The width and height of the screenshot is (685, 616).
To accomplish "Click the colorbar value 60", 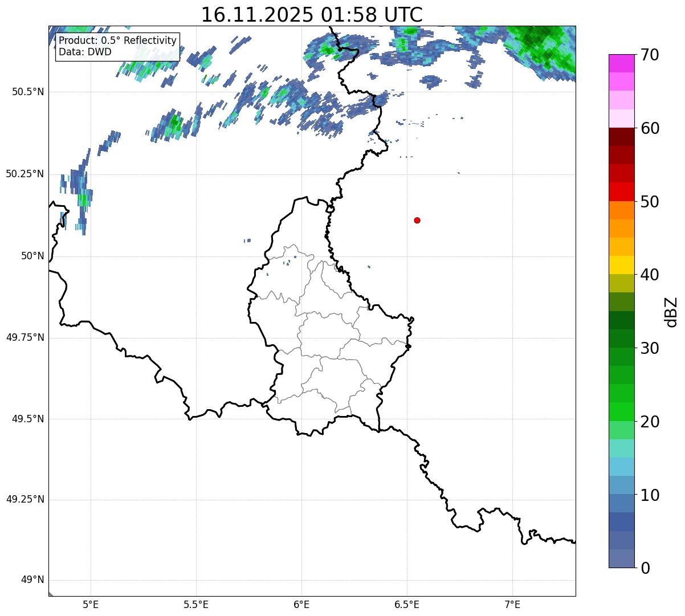I will [x=650, y=128].
